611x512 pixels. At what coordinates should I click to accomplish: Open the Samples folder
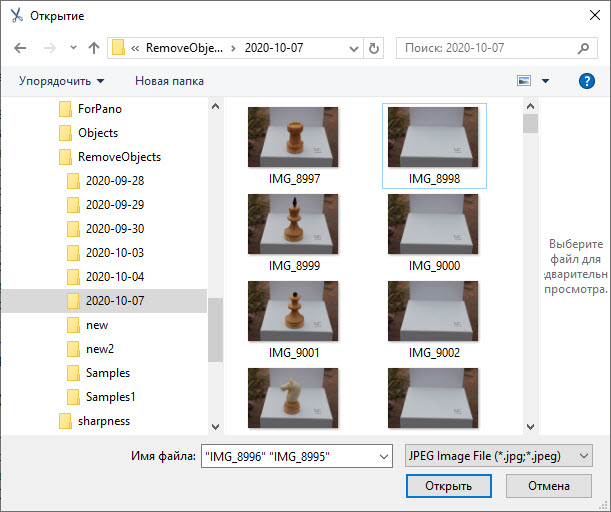(108, 373)
